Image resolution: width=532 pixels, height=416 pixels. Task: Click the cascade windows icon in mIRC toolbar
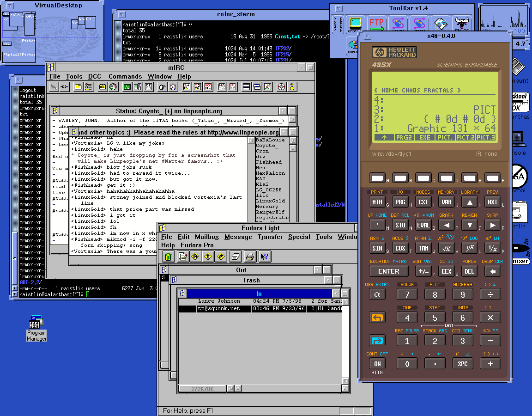257,87
